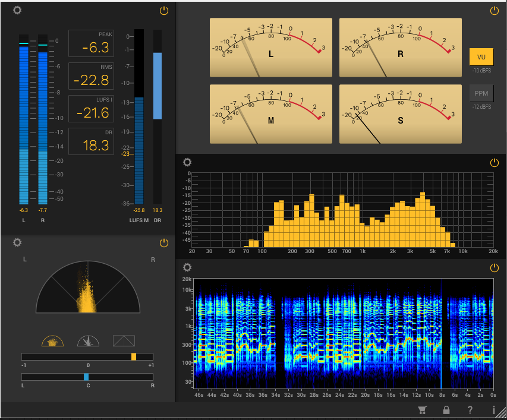Open the spectrum analyzer settings gear

187,162
